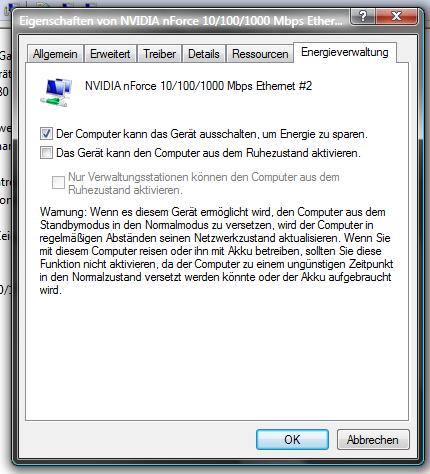430x474 pixels.
Task: Switch to the Allgemein tab
Action: (x=55, y=54)
